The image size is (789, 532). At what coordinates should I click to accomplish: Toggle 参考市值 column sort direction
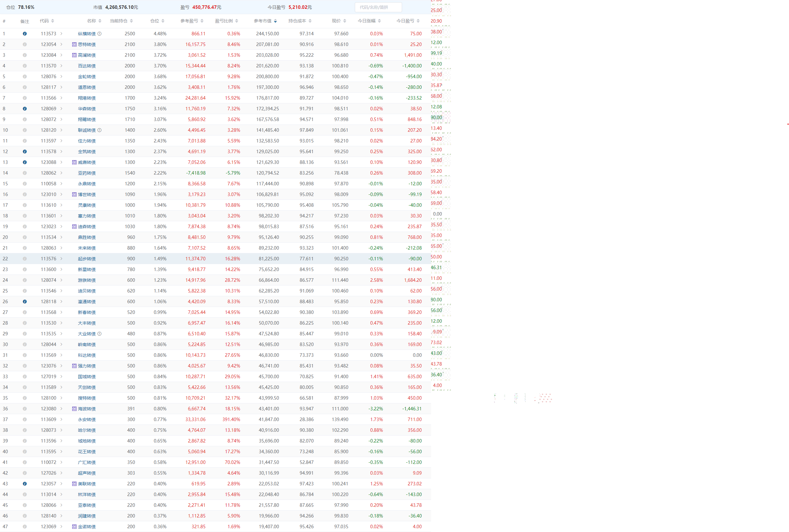(275, 21)
